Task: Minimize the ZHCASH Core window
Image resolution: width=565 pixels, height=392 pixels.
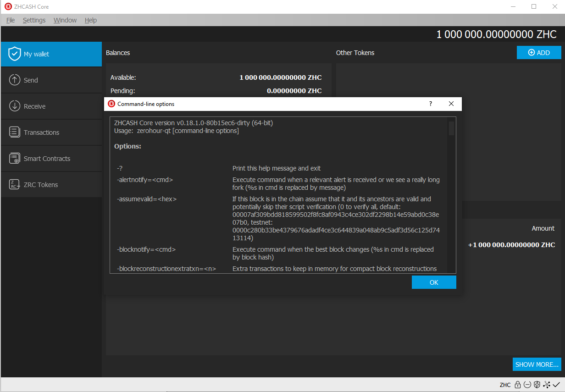Action: [x=513, y=7]
